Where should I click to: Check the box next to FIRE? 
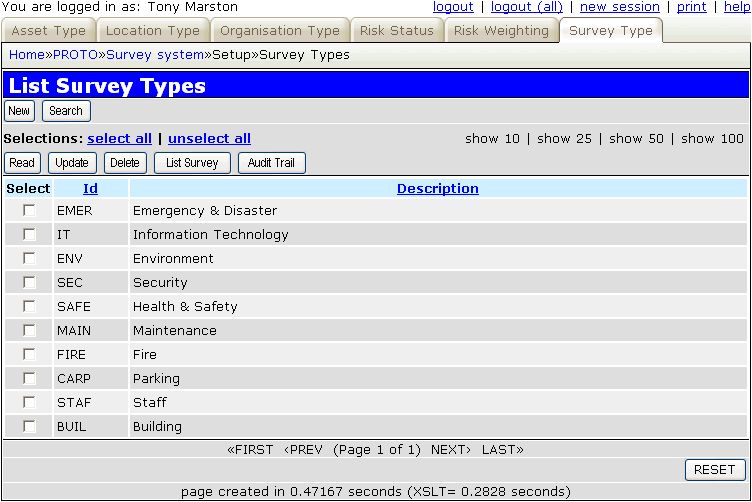point(29,354)
